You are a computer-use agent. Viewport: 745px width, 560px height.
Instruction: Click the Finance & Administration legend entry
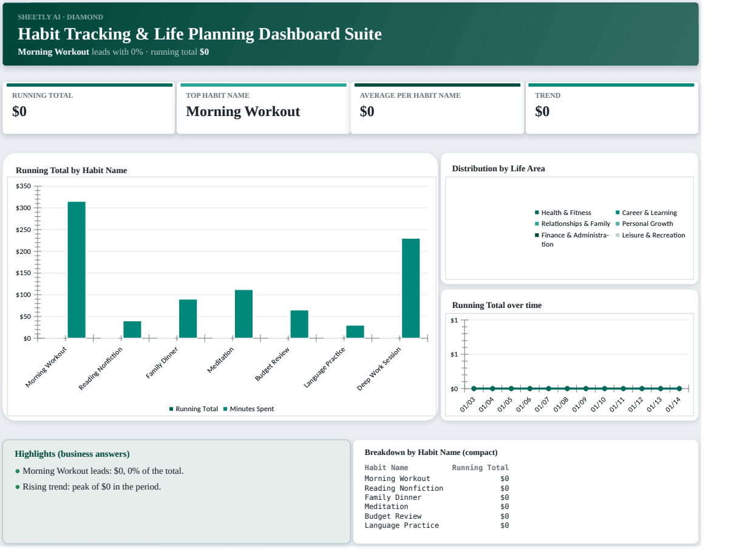[572, 239]
